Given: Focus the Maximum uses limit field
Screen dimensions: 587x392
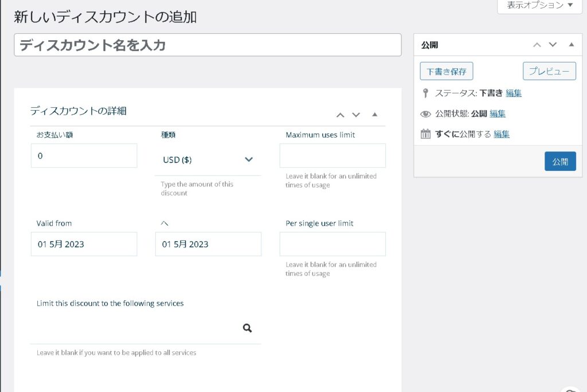Looking at the screenshot, I should coord(332,156).
